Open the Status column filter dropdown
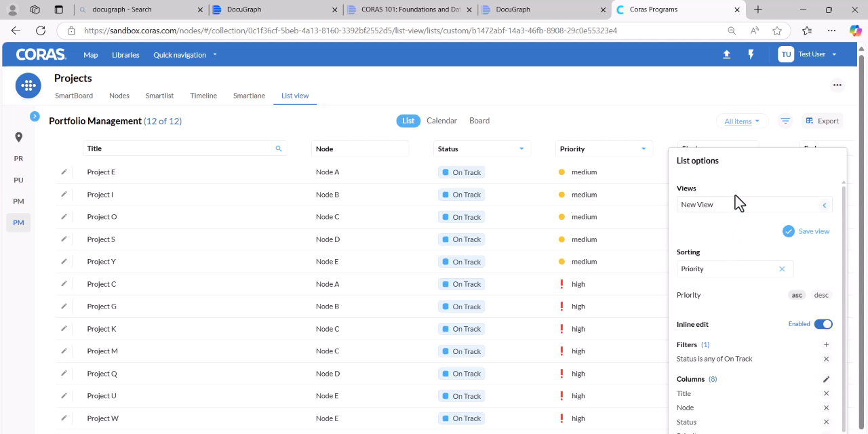Screen dimensions: 868x434 pyautogui.click(x=521, y=149)
